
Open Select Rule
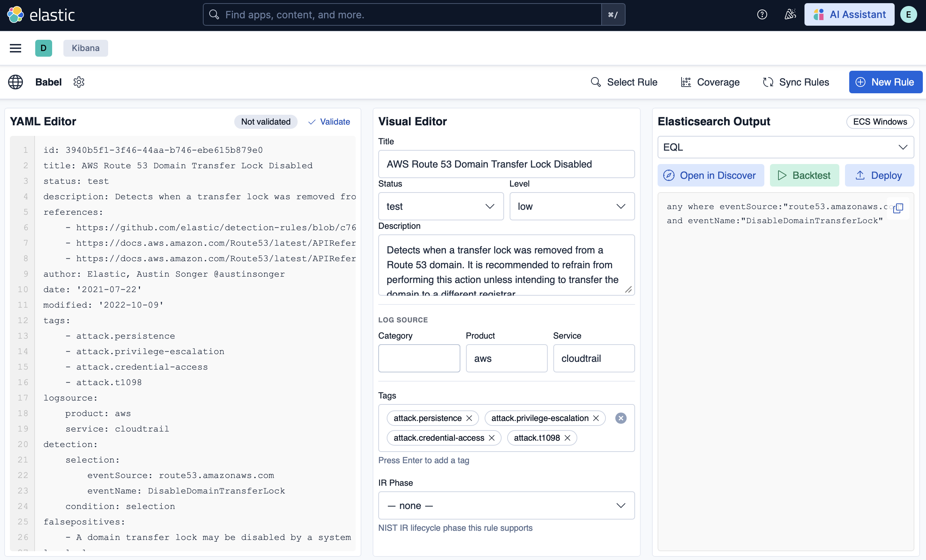pos(624,82)
